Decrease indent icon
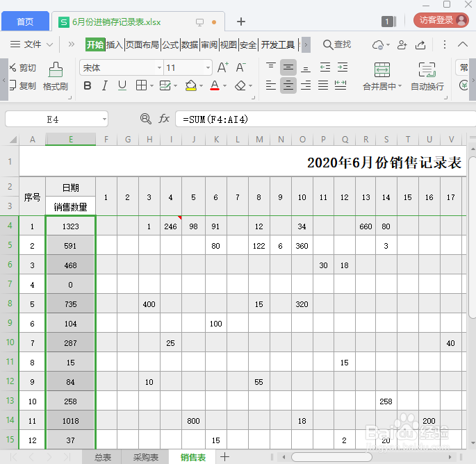Screen dimensions: 476x464 (x=325, y=67)
